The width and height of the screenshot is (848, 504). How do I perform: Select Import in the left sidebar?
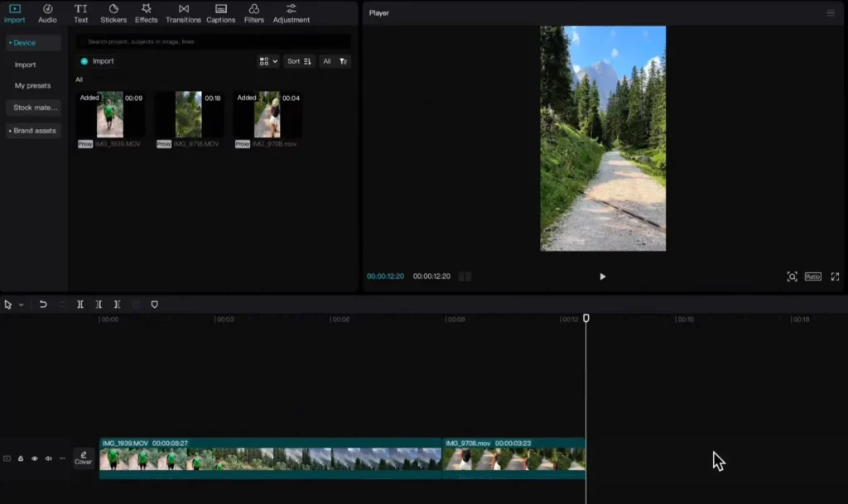click(26, 65)
